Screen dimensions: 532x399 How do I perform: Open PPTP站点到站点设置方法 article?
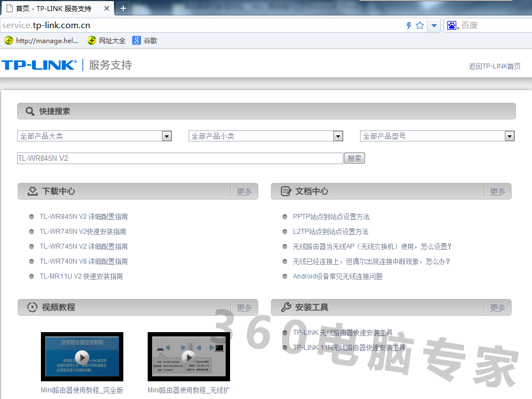pos(331,217)
